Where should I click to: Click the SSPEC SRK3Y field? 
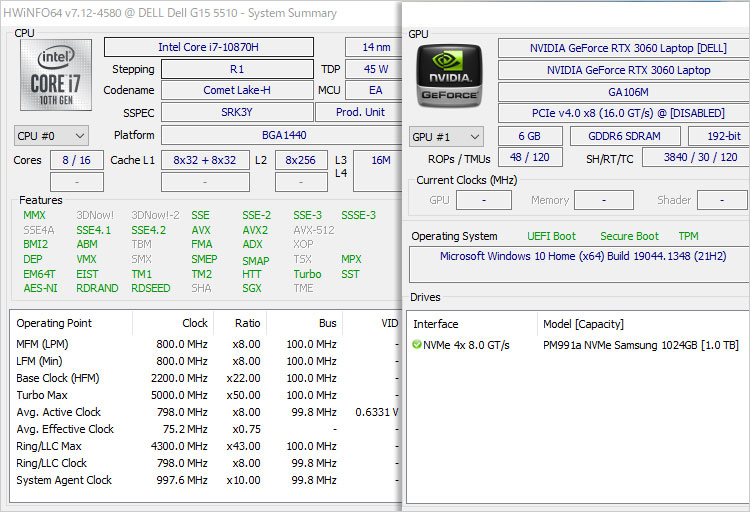(237, 112)
